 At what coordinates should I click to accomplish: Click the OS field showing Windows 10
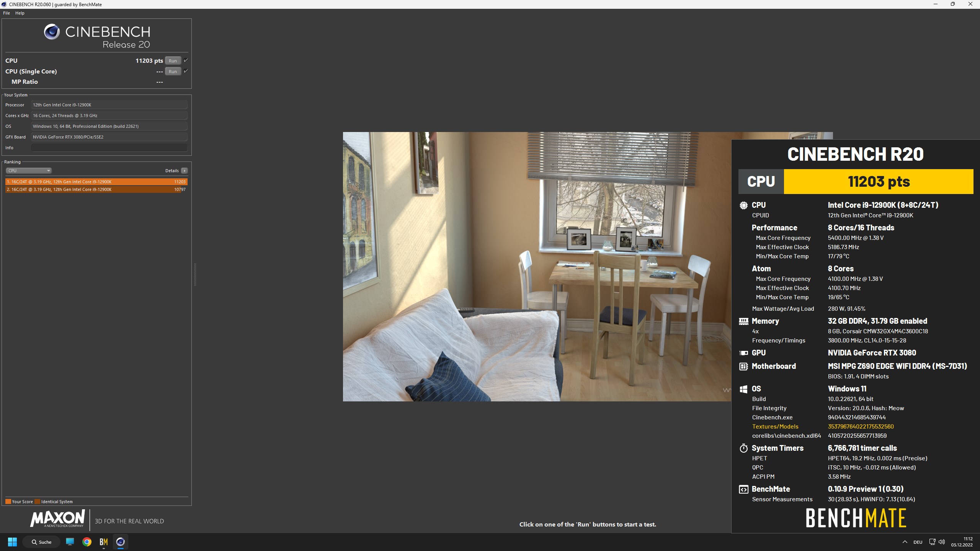[x=109, y=126]
